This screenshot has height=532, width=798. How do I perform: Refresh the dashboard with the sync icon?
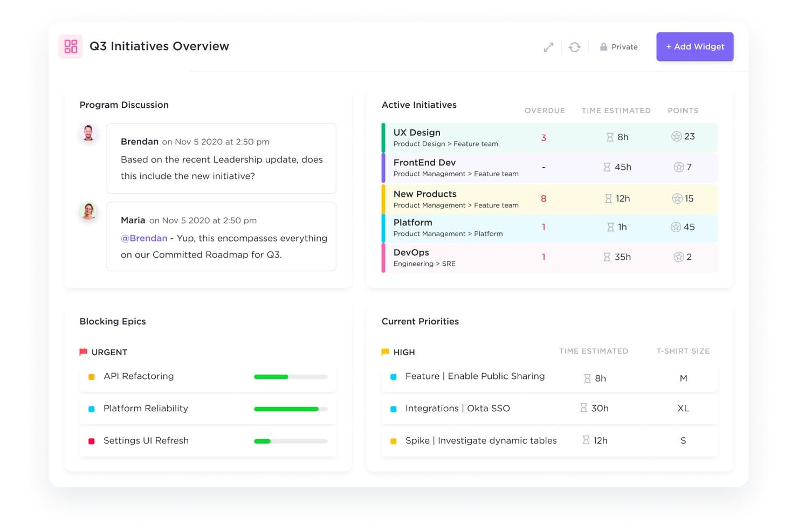point(575,47)
